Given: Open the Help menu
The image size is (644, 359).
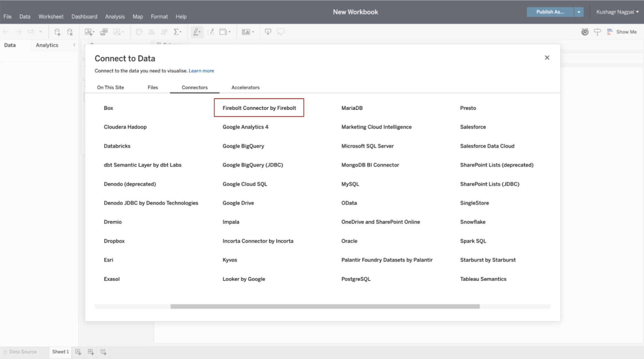Looking at the screenshot, I should coord(181,17).
